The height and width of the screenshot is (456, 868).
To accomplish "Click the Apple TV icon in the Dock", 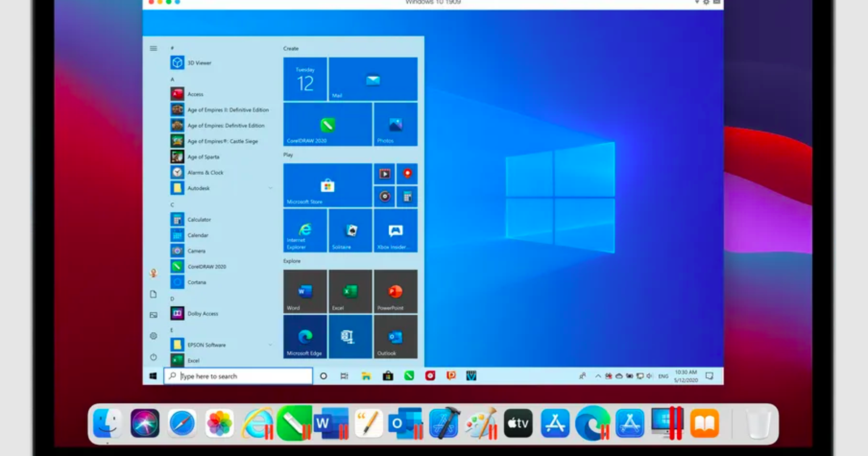I will (518, 423).
